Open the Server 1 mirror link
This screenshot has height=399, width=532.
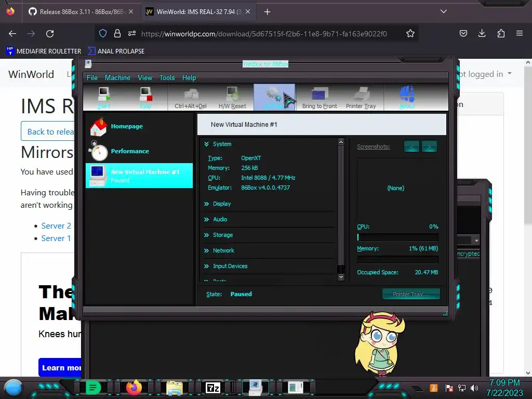click(x=56, y=238)
